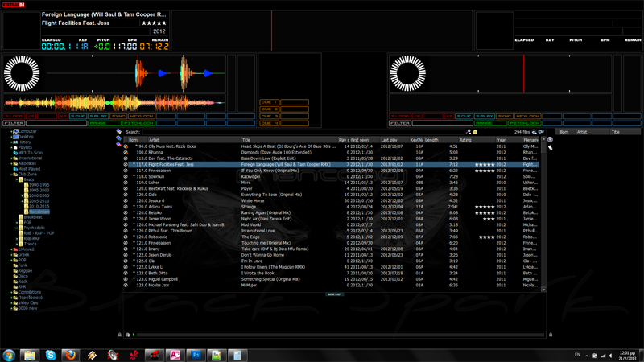Click the right deck jog wheel
Screen dimensions: 644x362
pos(408,75)
